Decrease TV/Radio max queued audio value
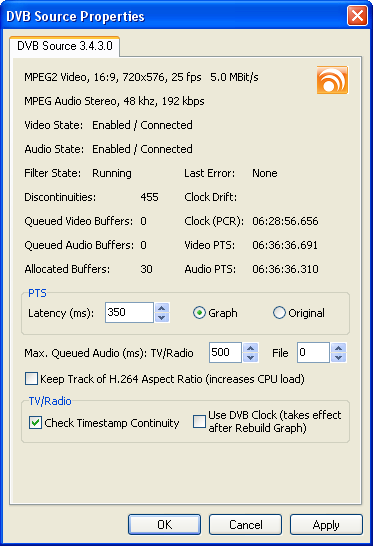The height and width of the screenshot is (546, 373). (250, 357)
